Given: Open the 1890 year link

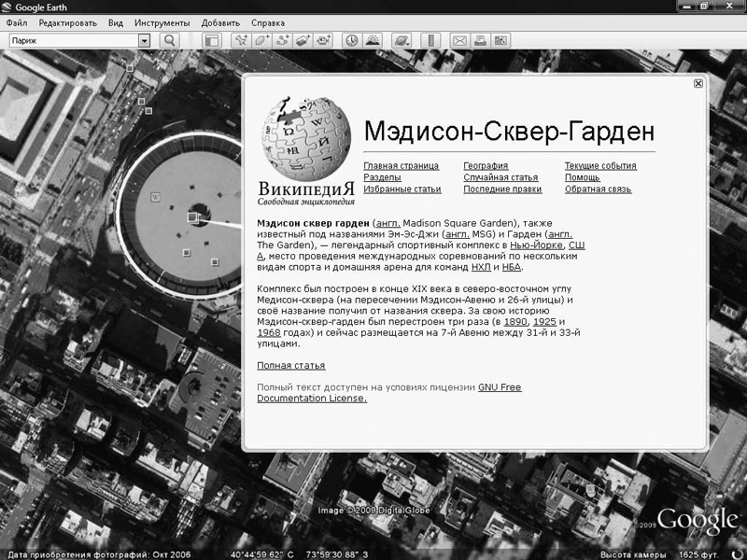Looking at the screenshot, I should [x=515, y=321].
